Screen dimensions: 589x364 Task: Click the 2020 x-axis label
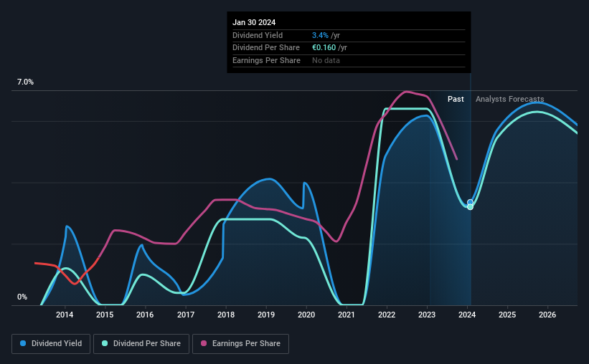click(306, 315)
